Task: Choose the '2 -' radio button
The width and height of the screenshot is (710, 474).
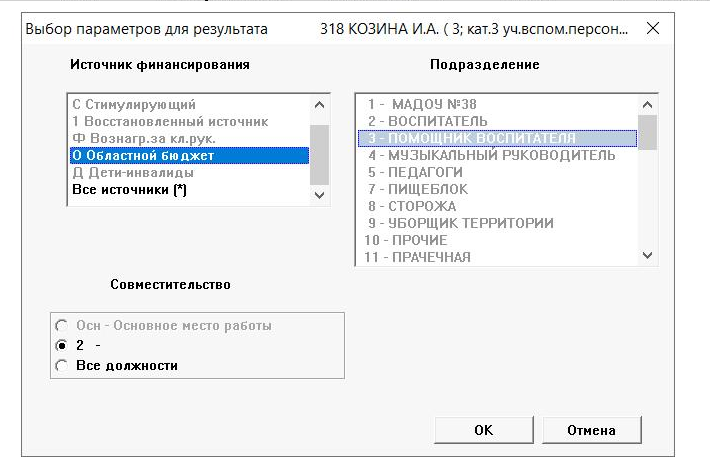Action: coord(62,346)
